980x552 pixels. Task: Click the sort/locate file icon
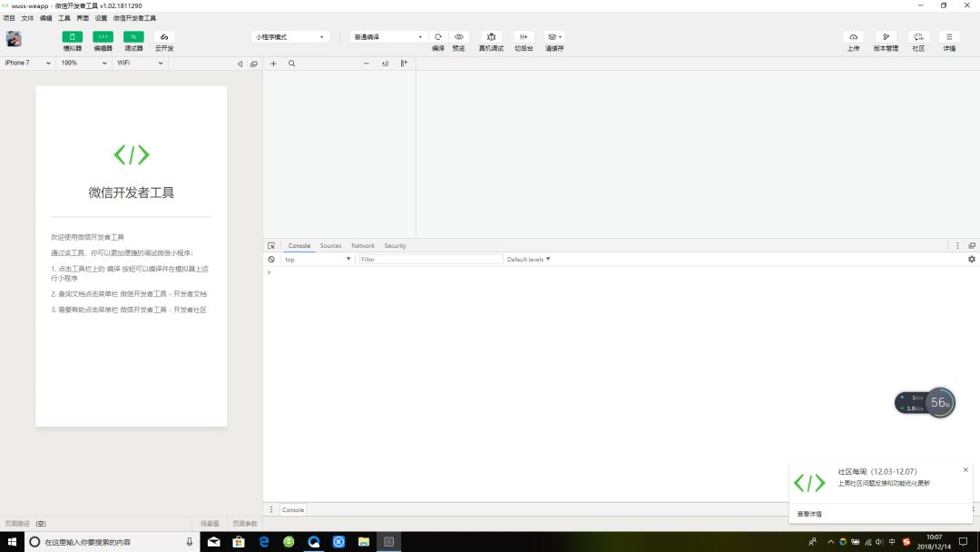[x=385, y=64]
